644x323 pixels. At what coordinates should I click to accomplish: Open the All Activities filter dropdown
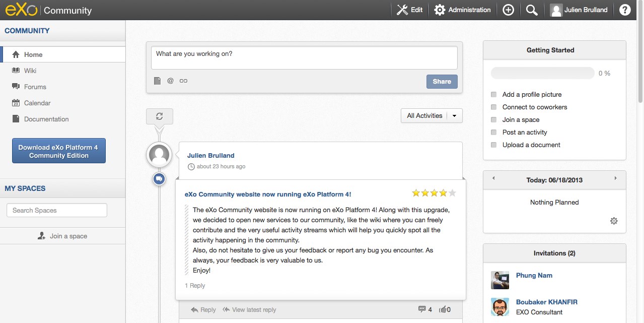(x=432, y=115)
